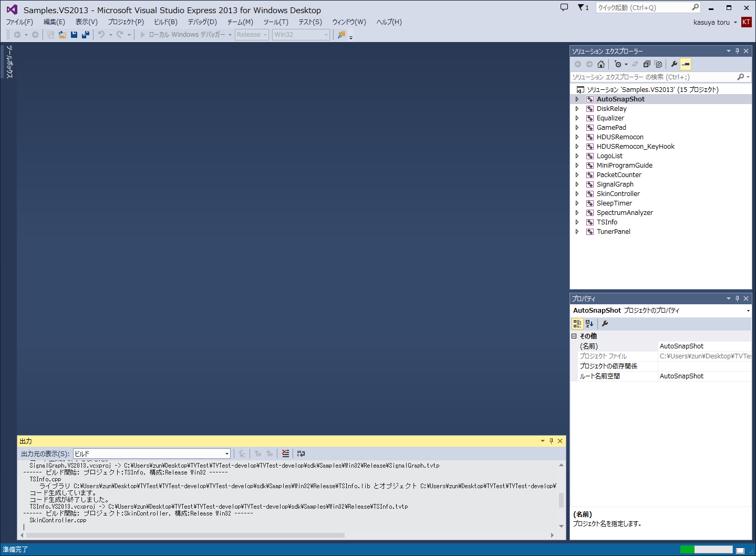Viewport: 756px width, 556px height.
Task: Pin the Properties panel
Action: (x=737, y=298)
